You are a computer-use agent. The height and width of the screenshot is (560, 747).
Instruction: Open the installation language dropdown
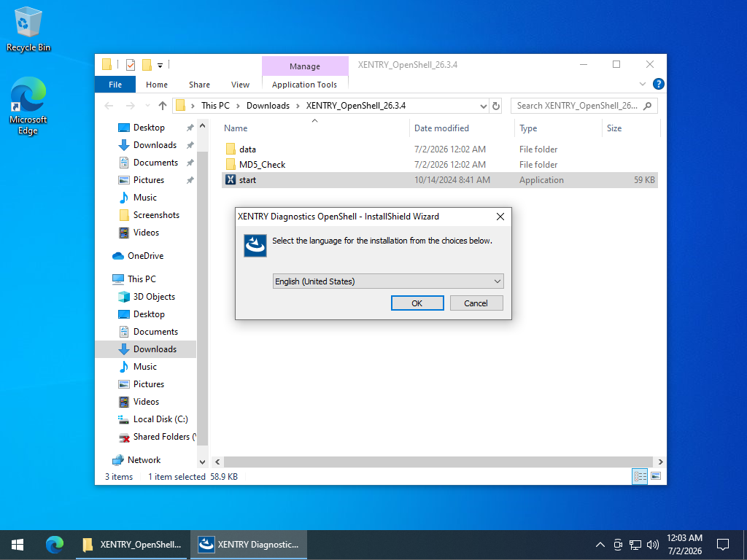(388, 281)
